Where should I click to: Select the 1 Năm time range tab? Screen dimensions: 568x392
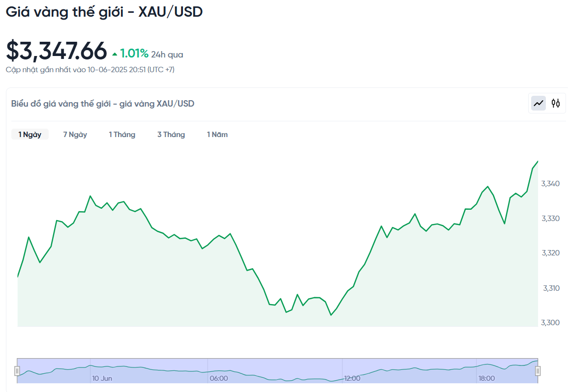(x=217, y=135)
